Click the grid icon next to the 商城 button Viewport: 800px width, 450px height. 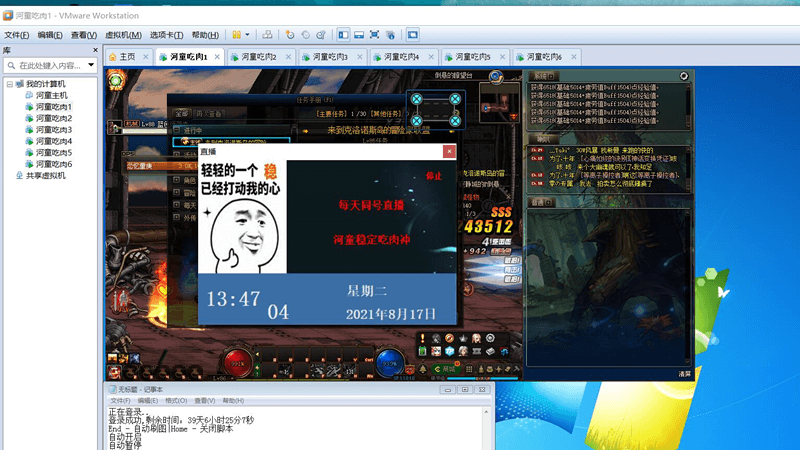click(x=469, y=369)
